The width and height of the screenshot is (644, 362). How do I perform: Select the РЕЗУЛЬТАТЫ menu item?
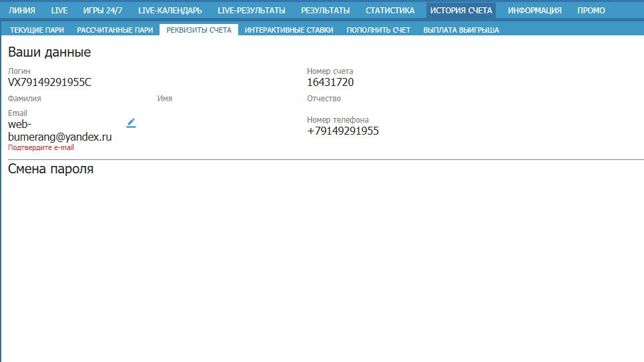[325, 11]
